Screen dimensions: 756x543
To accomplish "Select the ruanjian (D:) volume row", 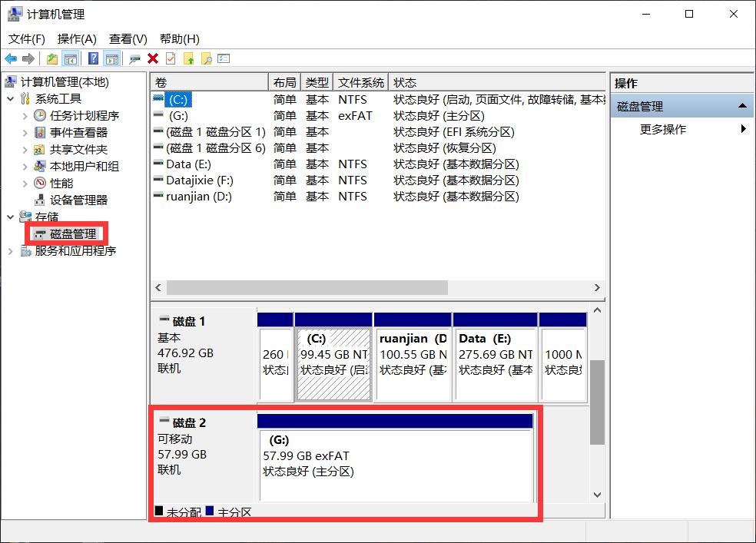I will 378,197.
